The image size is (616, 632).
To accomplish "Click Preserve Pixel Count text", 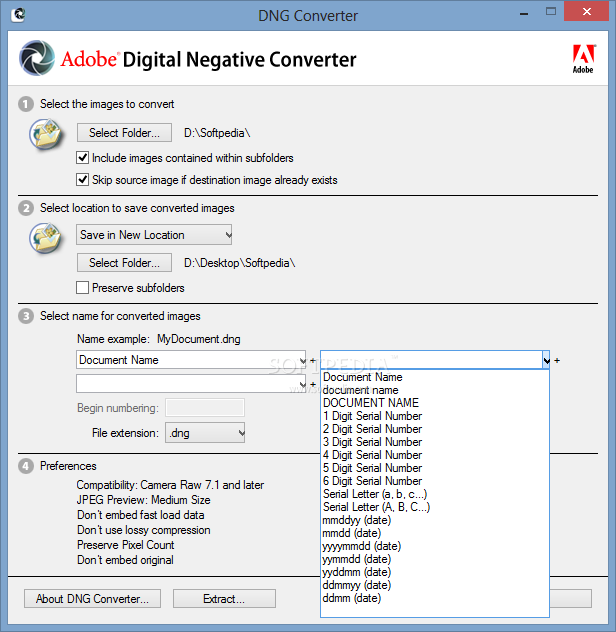I will tap(125, 545).
